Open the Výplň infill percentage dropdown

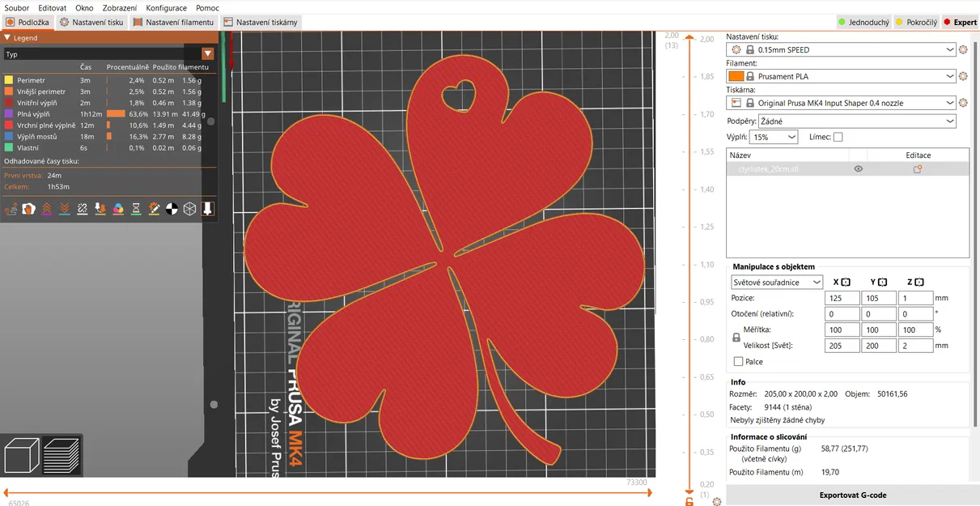click(774, 137)
